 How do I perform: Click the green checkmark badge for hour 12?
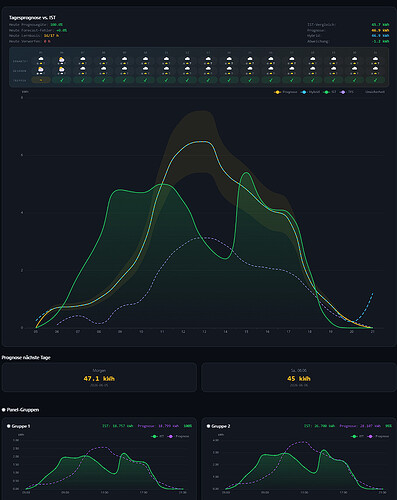click(187, 80)
